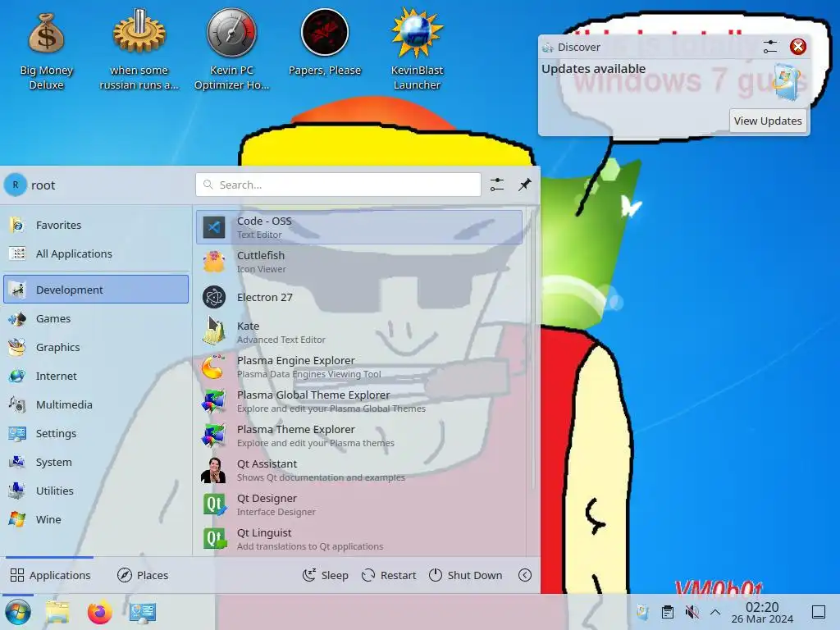Viewport: 840px width, 630px height.
Task: Click the 'Updates available' notification text
Action: (594, 69)
